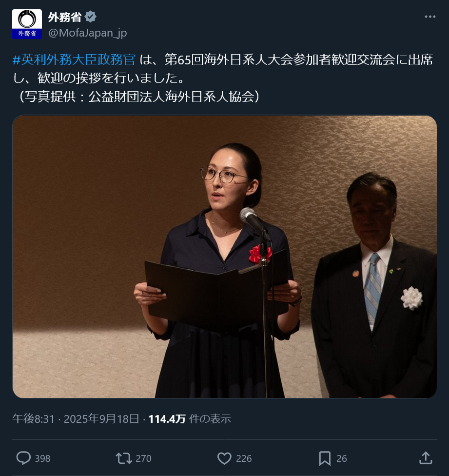Viewport: 449px width, 476px height.
Task: Click the repost arrows icon
Action: [123, 458]
